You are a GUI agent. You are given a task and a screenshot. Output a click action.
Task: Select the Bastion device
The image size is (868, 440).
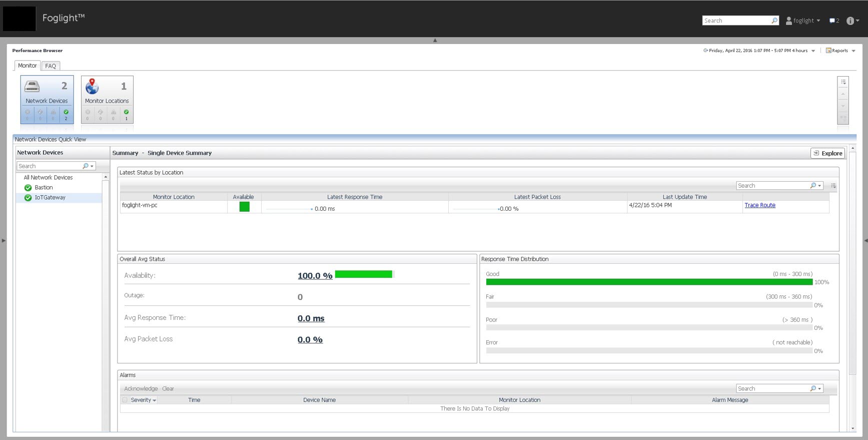[44, 188]
